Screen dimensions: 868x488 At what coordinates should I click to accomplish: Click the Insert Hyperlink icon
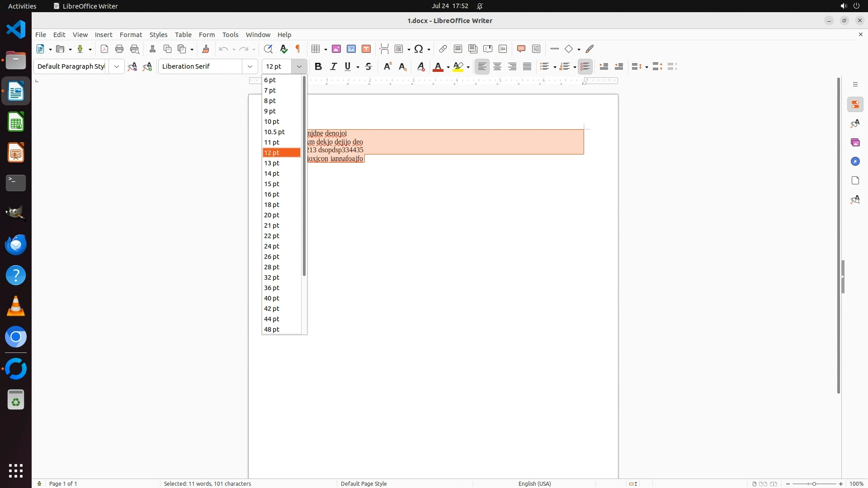coord(443,49)
